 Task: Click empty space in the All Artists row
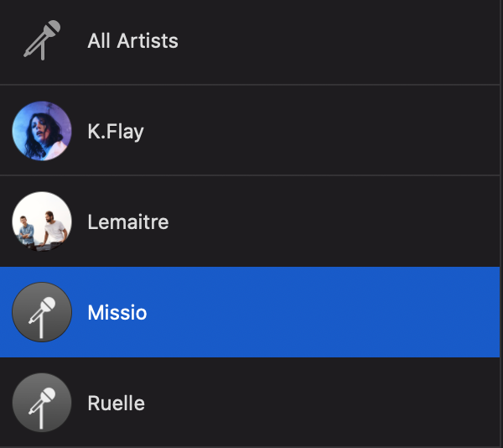pyautogui.click(x=335, y=40)
